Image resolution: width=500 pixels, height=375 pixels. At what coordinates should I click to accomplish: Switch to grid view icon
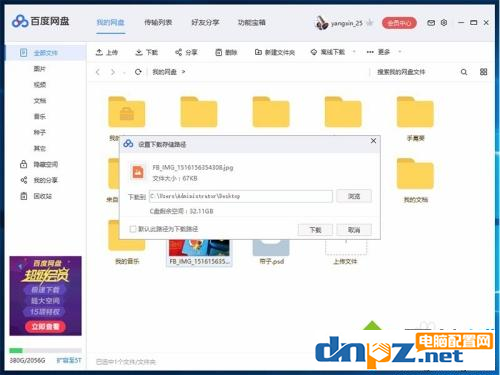[483, 72]
